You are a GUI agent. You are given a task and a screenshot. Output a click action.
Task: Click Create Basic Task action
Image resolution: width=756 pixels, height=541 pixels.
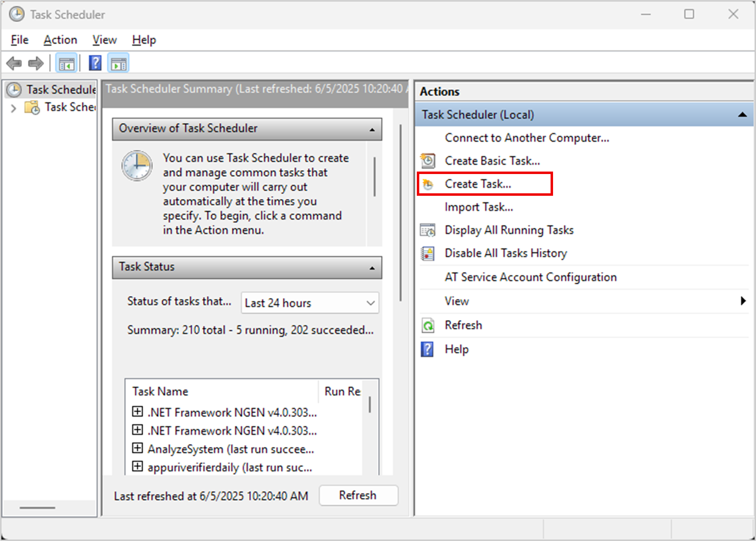[x=492, y=161]
